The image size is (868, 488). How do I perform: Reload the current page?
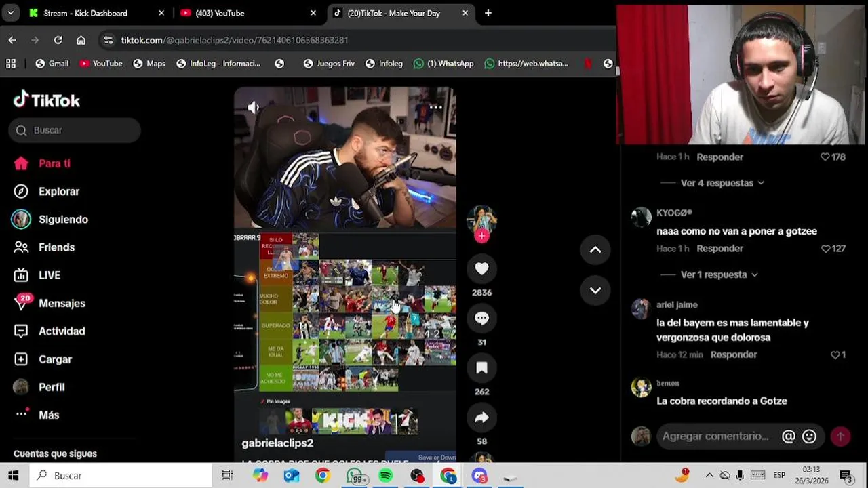[58, 40]
